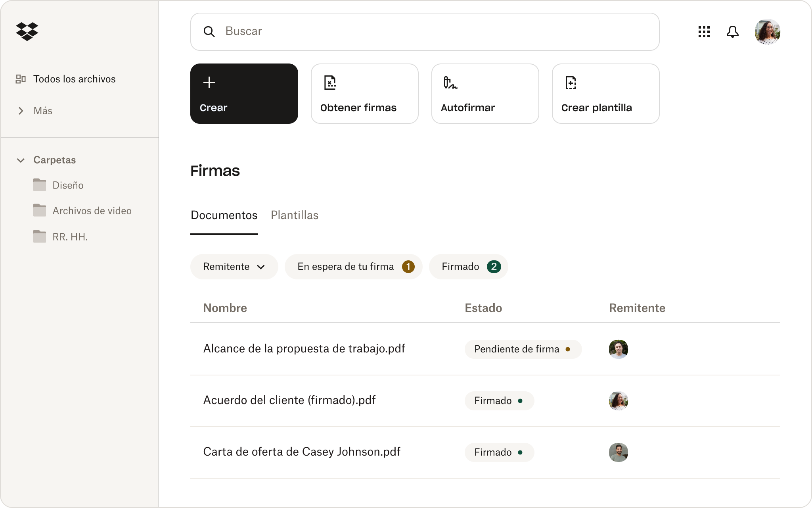Click Firmado status of Carta de oferta

click(x=499, y=452)
